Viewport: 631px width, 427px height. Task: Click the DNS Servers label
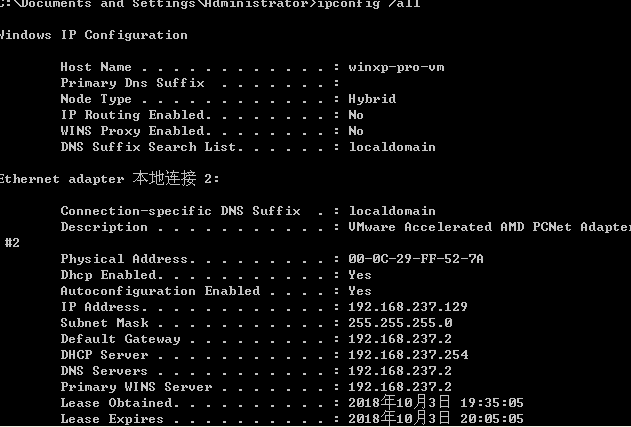coord(104,371)
